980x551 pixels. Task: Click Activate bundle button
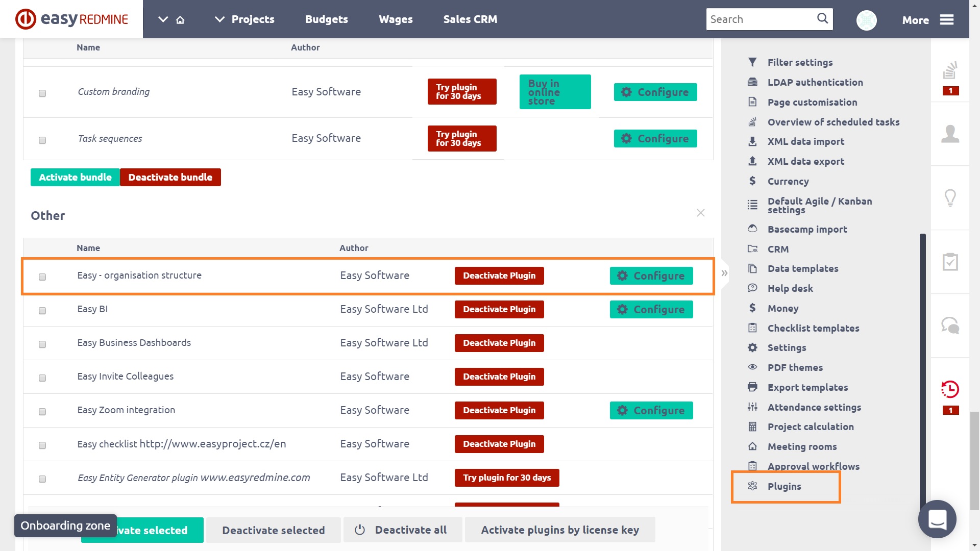pyautogui.click(x=75, y=177)
